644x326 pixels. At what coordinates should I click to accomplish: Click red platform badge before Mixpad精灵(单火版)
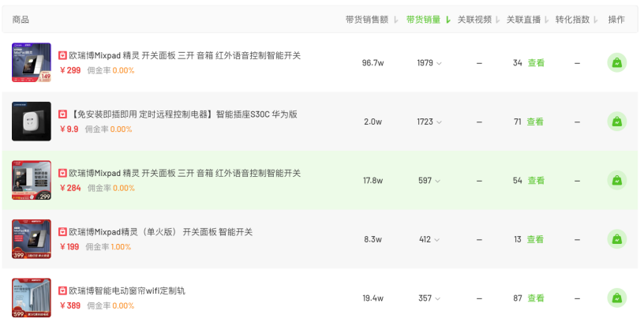(62, 232)
